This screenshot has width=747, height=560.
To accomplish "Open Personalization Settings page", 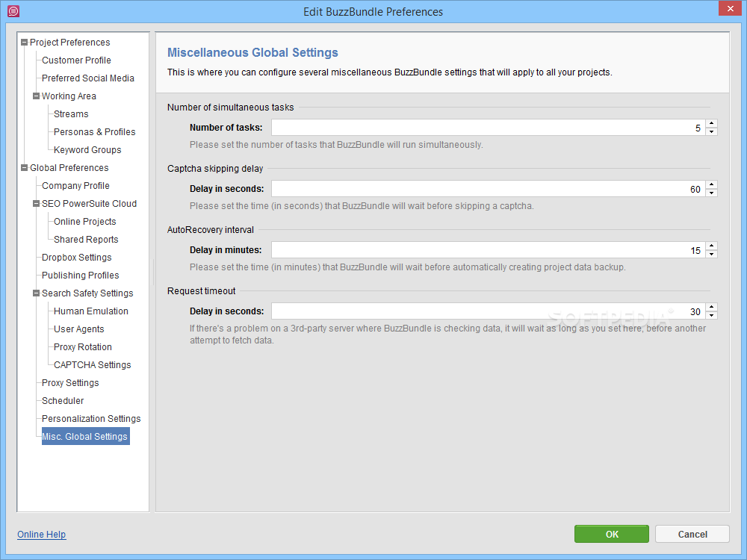I will coord(91,419).
